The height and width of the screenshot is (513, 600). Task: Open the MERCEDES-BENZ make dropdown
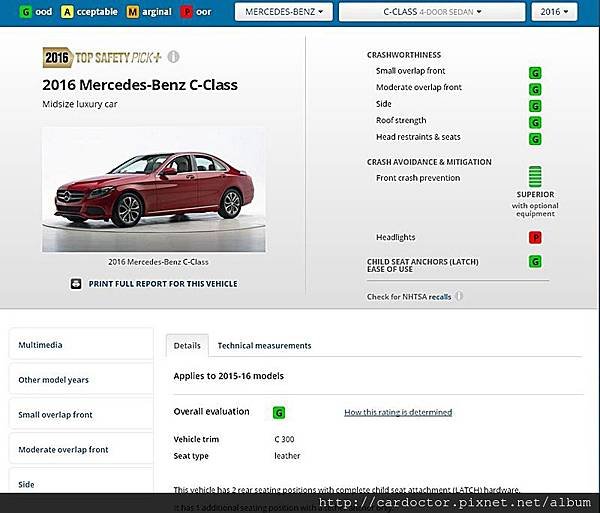click(x=284, y=12)
